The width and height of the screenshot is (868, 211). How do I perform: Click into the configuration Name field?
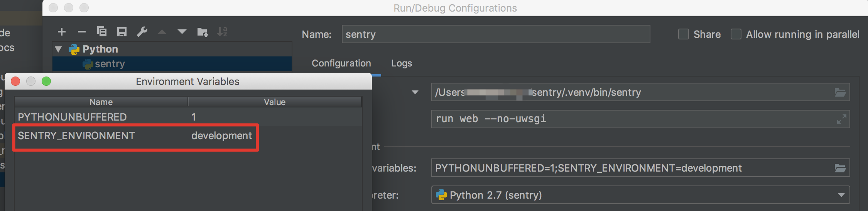(x=496, y=34)
